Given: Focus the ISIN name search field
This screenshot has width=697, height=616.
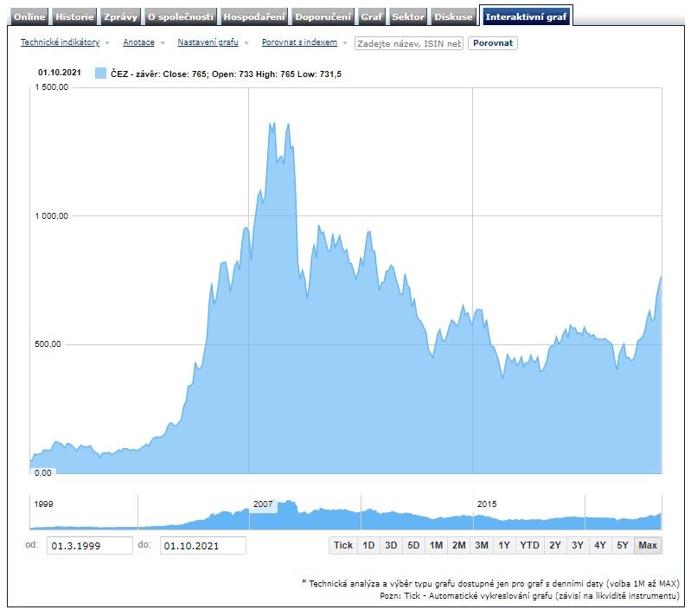Looking at the screenshot, I should (x=409, y=43).
